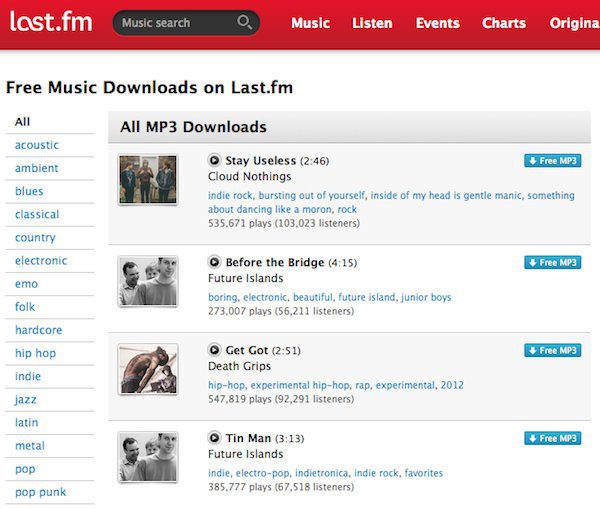Open the Listen menu
The image size is (600, 508).
tap(372, 23)
